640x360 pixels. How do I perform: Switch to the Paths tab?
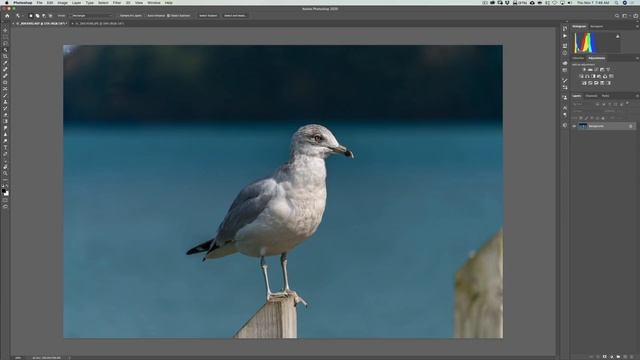click(x=605, y=96)
